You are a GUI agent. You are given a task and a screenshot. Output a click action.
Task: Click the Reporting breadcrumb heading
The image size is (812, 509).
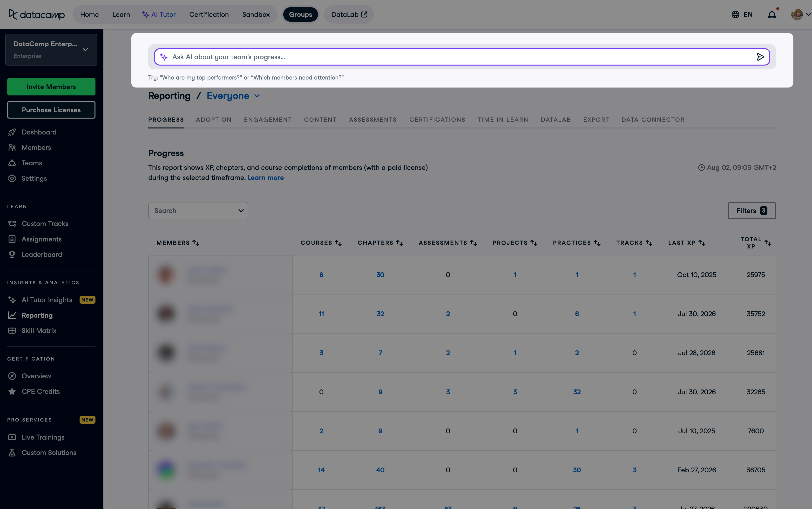169,96
